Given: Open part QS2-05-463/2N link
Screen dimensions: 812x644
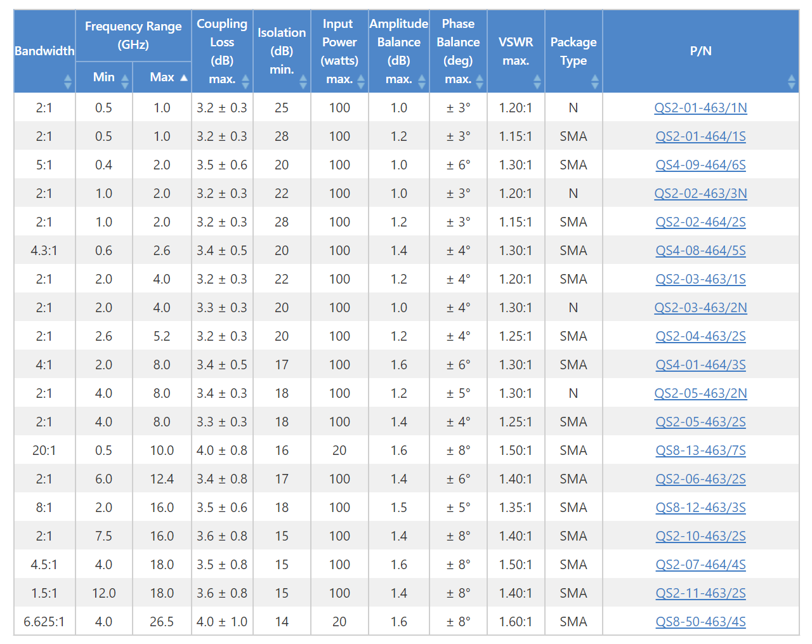Looking at the screenshot, I should (700, 393).
